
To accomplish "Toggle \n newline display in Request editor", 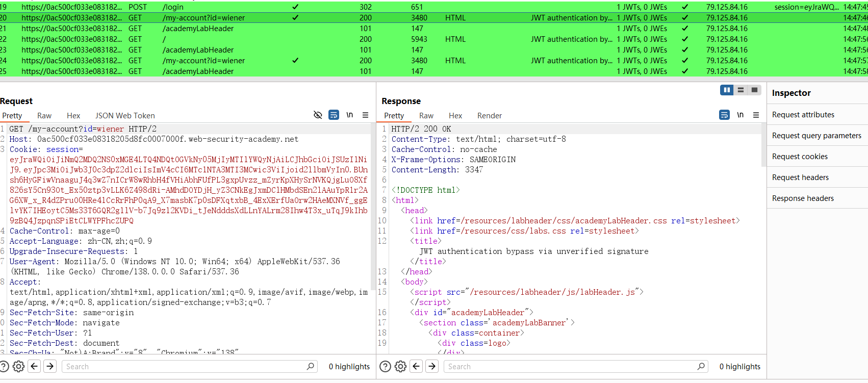I will click(x=350, y=115).
